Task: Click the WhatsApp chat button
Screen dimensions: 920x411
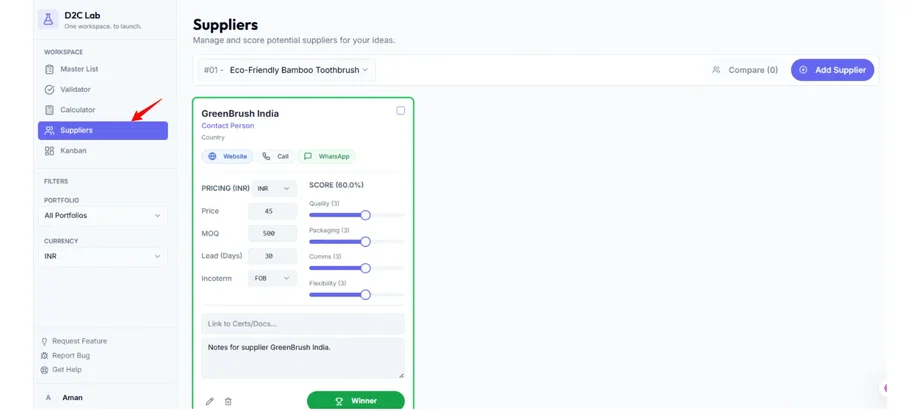Action: coord(327,156)
